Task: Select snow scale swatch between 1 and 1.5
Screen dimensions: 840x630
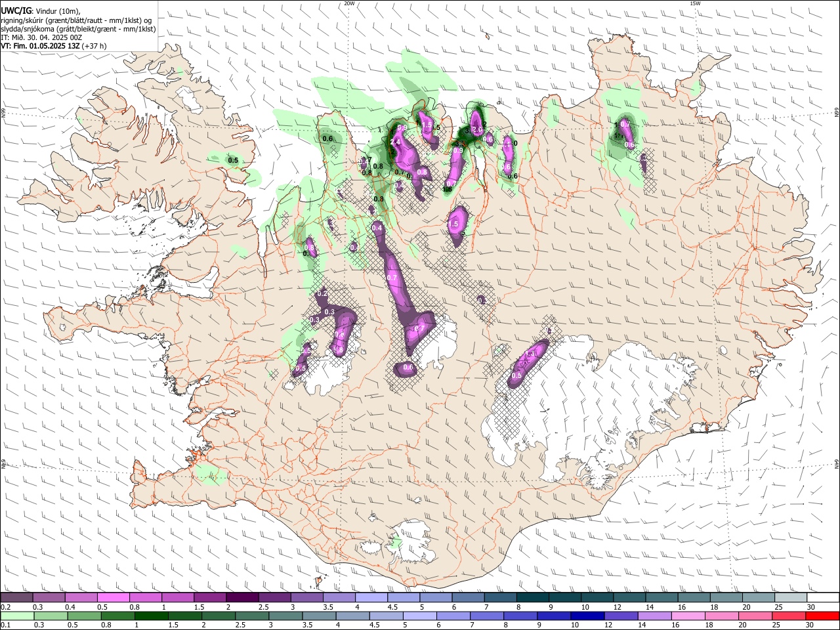Action: click(x=177, y=598)
